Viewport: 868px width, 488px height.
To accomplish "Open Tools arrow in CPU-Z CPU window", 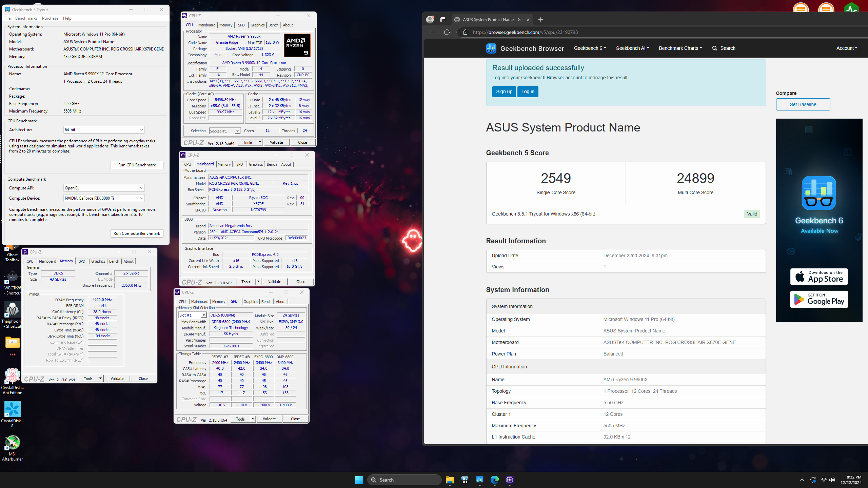I will click(x=260, y=142).
